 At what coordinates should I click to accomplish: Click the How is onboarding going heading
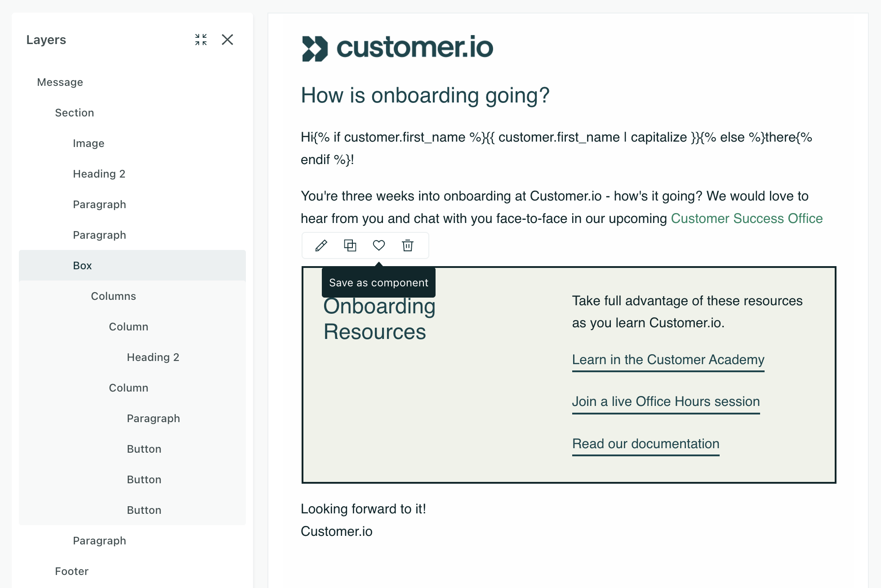coord(425,95)
